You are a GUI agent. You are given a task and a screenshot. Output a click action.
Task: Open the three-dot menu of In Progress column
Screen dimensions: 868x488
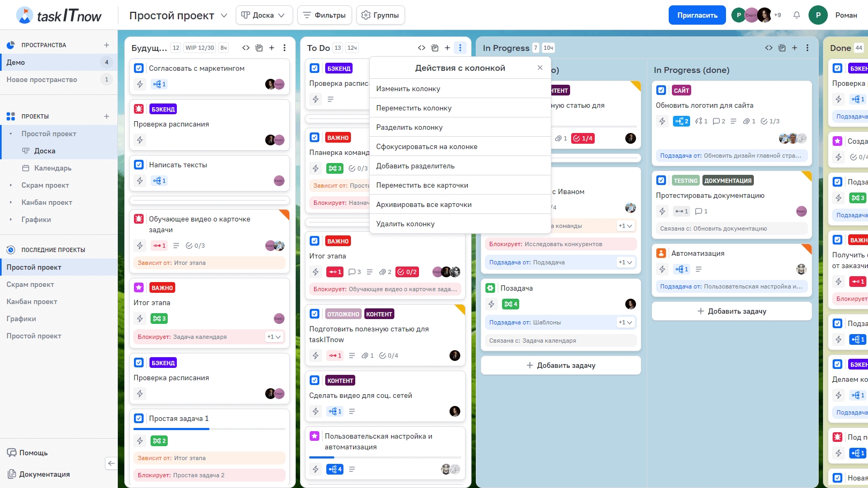click(x=807, y=48)
